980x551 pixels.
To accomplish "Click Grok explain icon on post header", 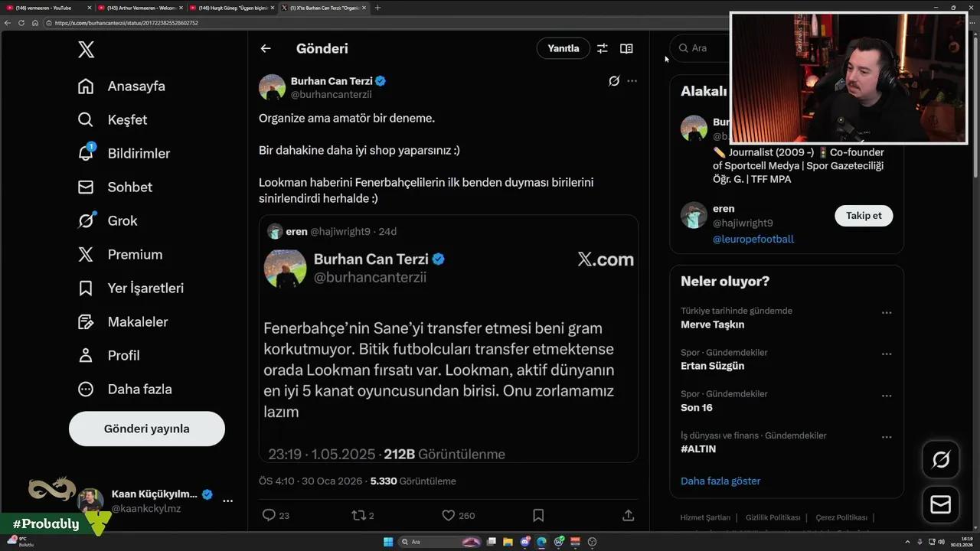I will tap(614, 80).
